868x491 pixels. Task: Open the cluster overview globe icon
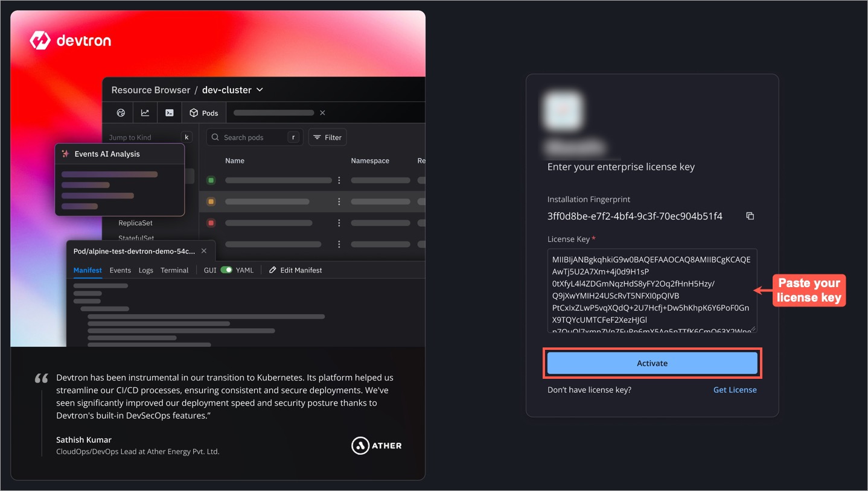click(120, 113)
